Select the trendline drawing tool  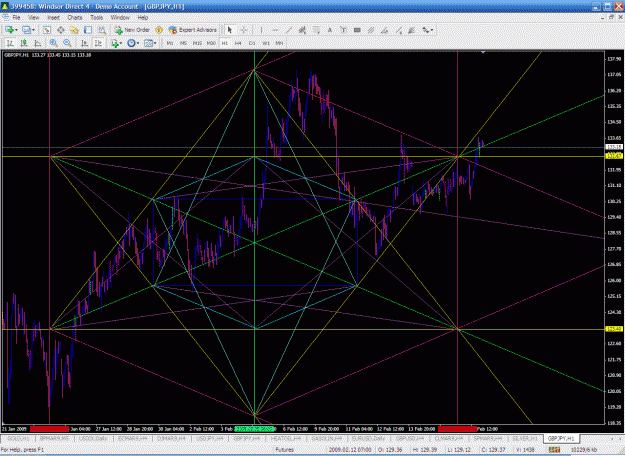point(289,30)
